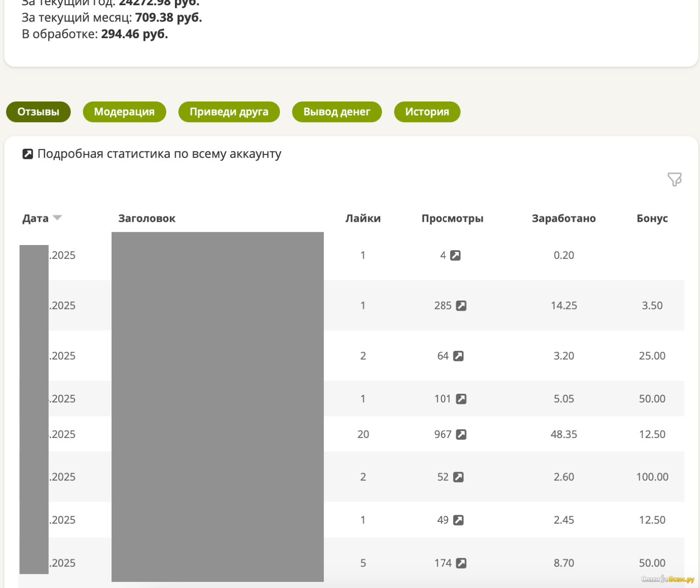Image resolution: width=700 pixels, height=588 pixels.
Task: Go to the Вывод денег tab
Action: coord(337,112)
